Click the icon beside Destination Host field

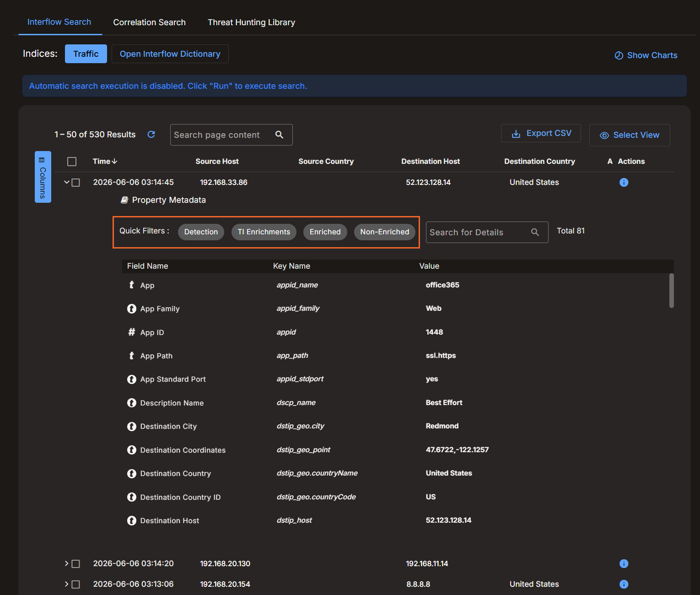[x=132, y=520]
